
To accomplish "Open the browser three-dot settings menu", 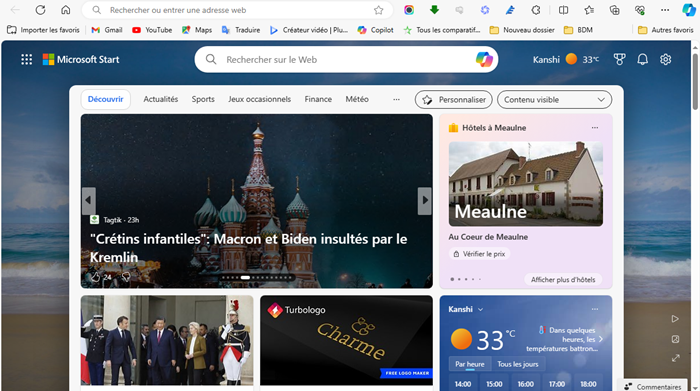I will point(665,10).
